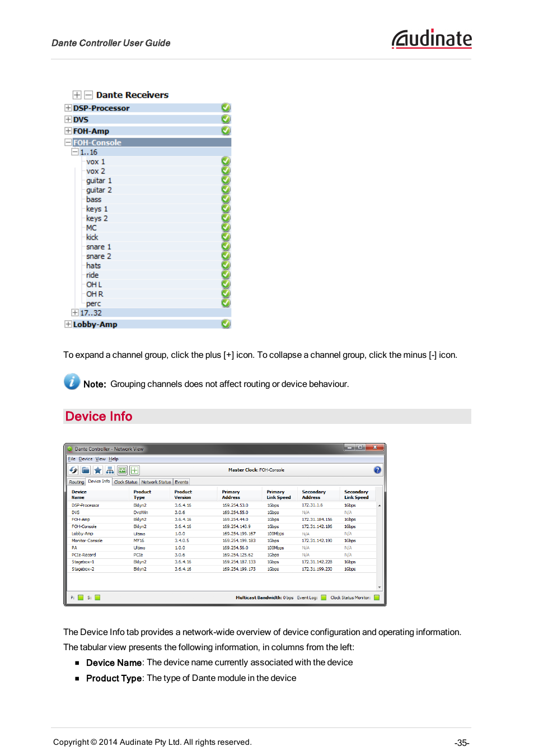The height and width of the screenshot is (756, 534).
Task: Click the Event Log green indicator
Action: [324, 598]
